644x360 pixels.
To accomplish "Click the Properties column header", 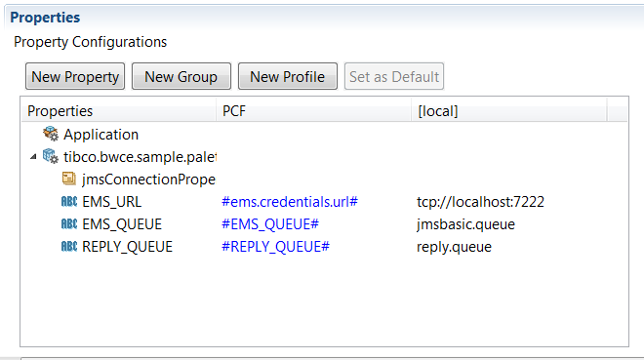I will coord(119,111).
